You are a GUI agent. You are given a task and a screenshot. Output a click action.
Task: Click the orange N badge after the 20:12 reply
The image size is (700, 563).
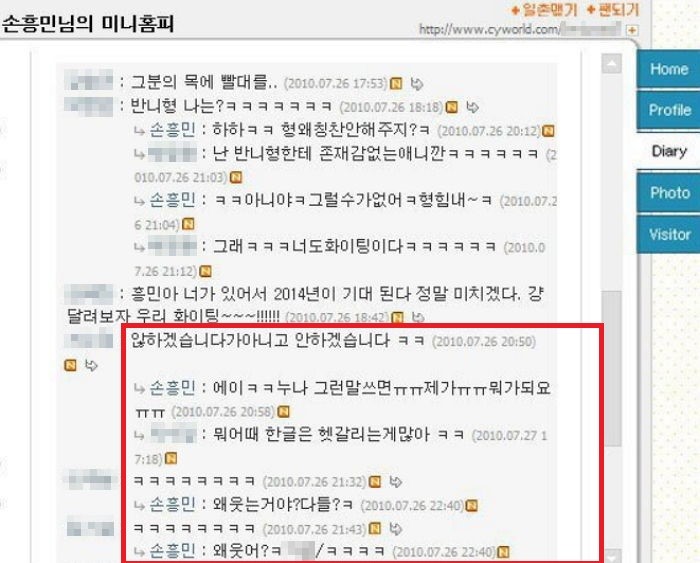point(548,131)
